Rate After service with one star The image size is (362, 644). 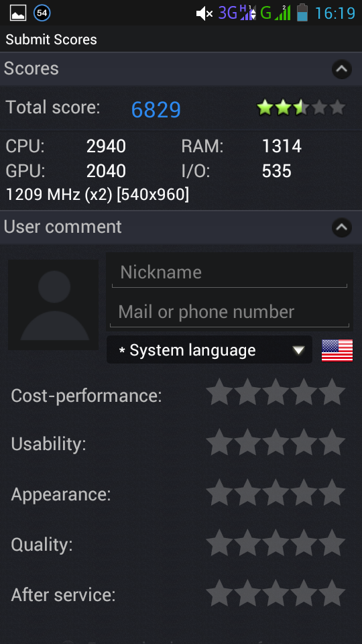(x=219, y=593)
